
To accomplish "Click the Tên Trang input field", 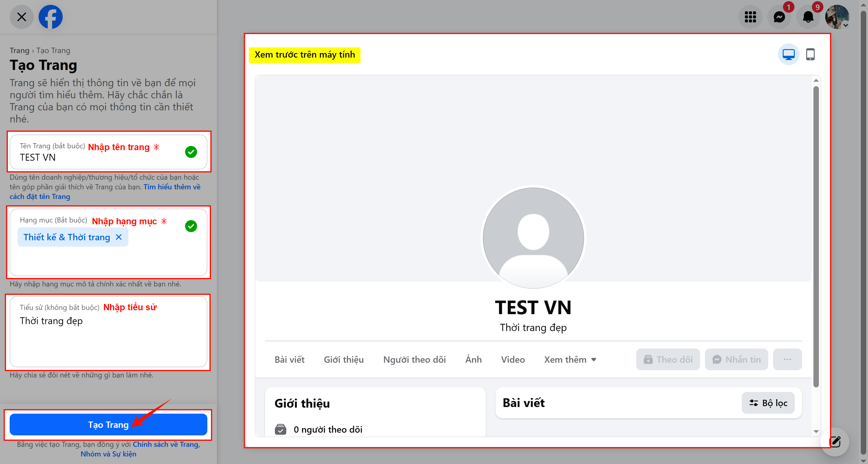I will (108, 152).
